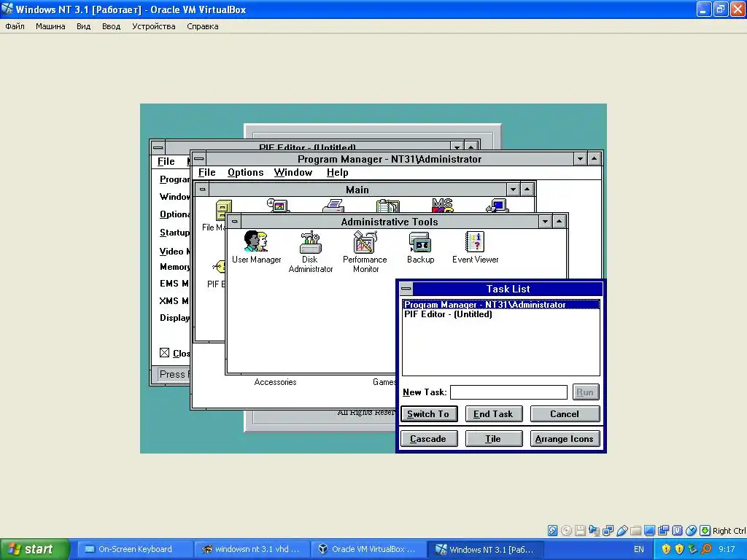Open the Program Manager Options menu

tap(245, 172)
